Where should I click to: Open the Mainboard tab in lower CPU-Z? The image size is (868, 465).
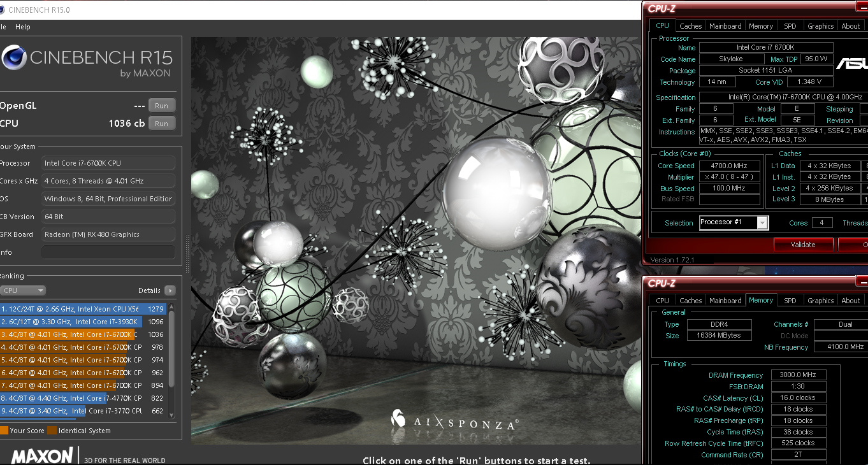(725, 301)
